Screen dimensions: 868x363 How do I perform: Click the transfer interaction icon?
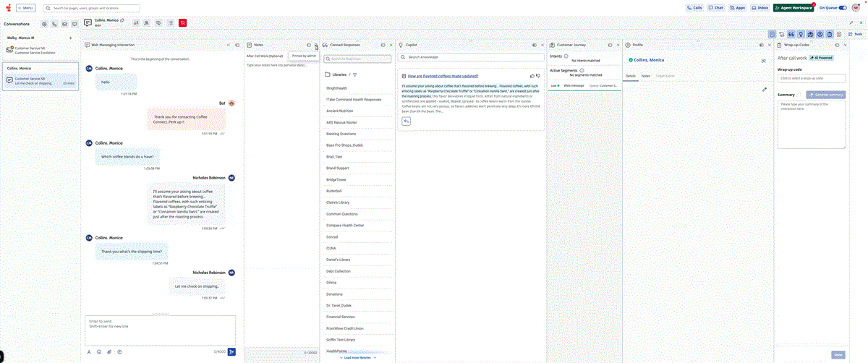point(136,23)
